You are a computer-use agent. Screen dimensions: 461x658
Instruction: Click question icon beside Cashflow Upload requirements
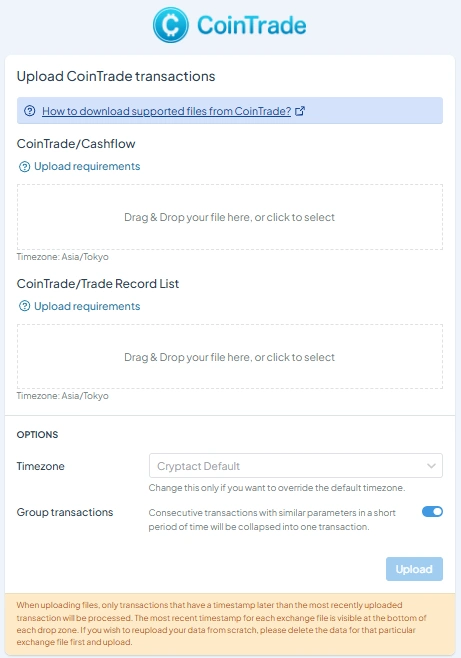(24, 167)
